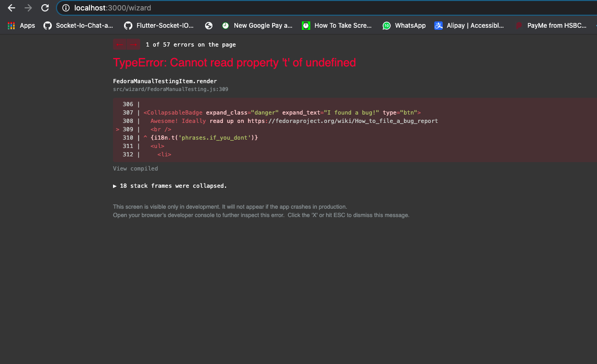Show the next error in overlay
This screenshot has height=364, width=597.
(133, 44)
